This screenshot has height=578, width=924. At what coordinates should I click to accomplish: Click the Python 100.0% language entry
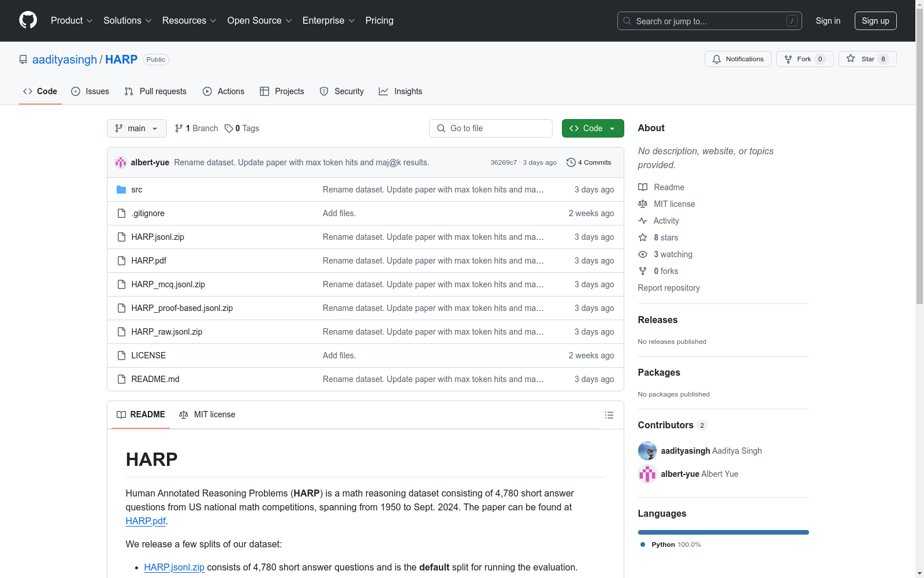click(670, 544)
